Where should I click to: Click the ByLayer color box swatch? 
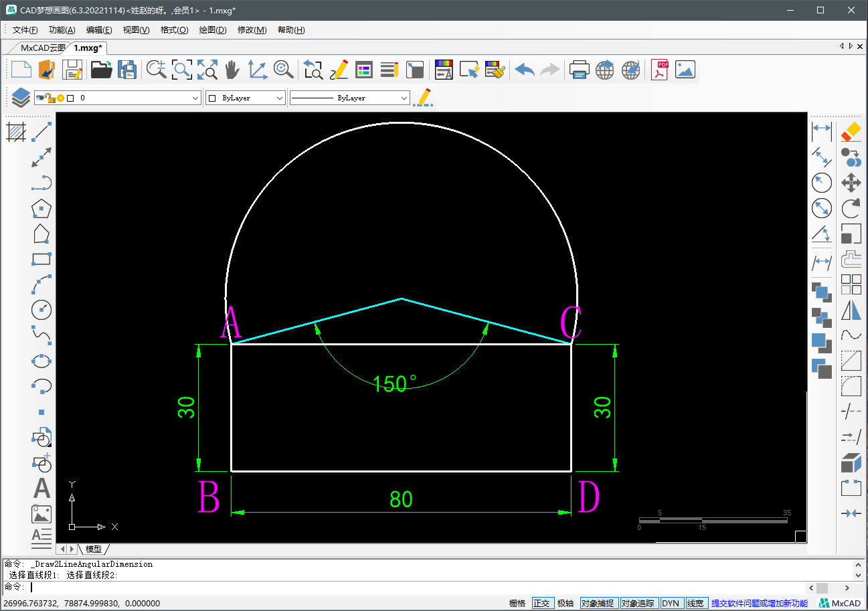coord(212,98)
